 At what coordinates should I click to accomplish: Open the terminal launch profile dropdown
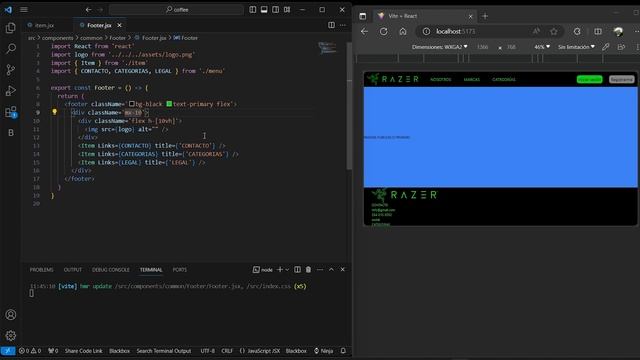(x=287, y=270)
